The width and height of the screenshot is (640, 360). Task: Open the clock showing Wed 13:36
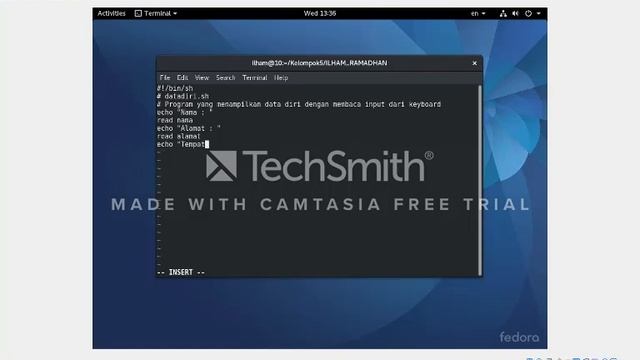[320, 13]
